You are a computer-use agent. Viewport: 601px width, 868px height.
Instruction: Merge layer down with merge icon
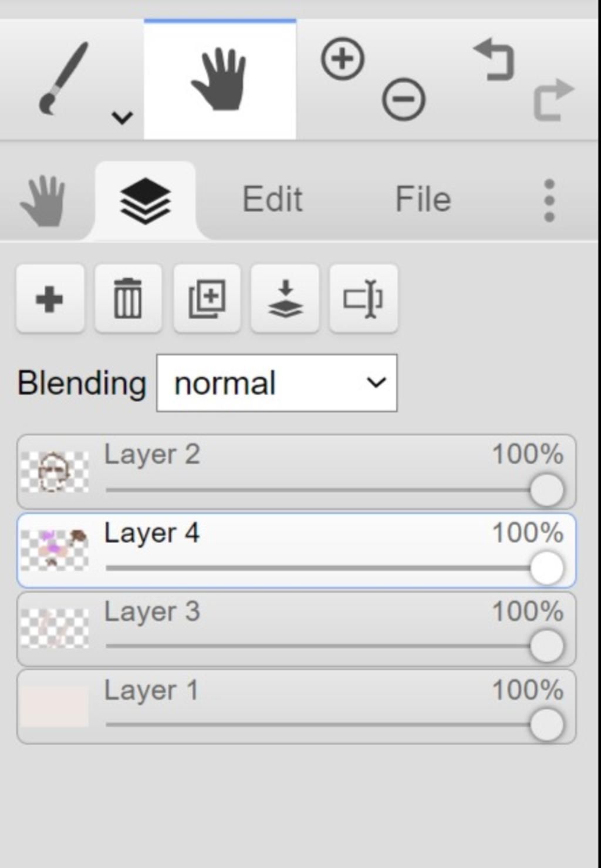pos(285,299)
